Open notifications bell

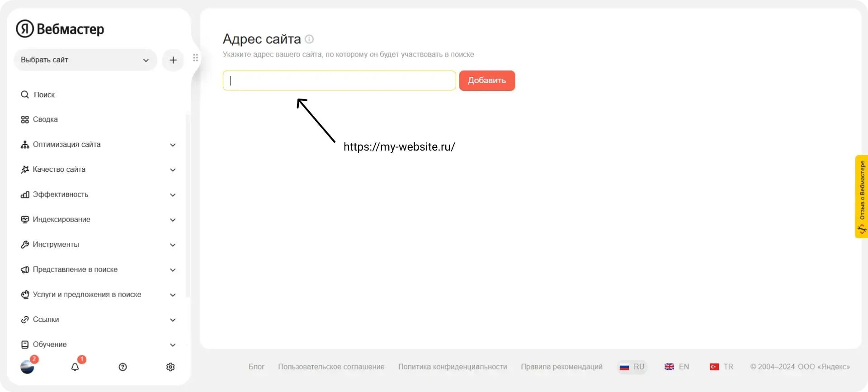click(75, 367)
